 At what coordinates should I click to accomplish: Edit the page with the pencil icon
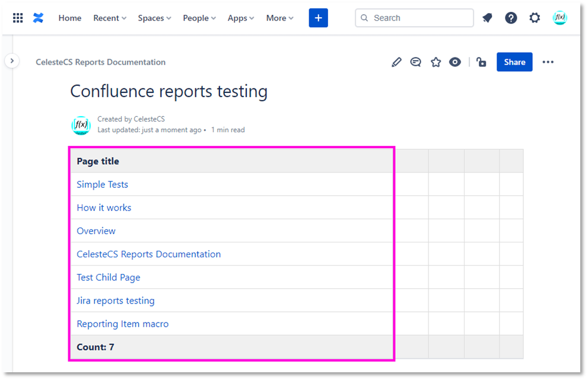tap(396, 62)
